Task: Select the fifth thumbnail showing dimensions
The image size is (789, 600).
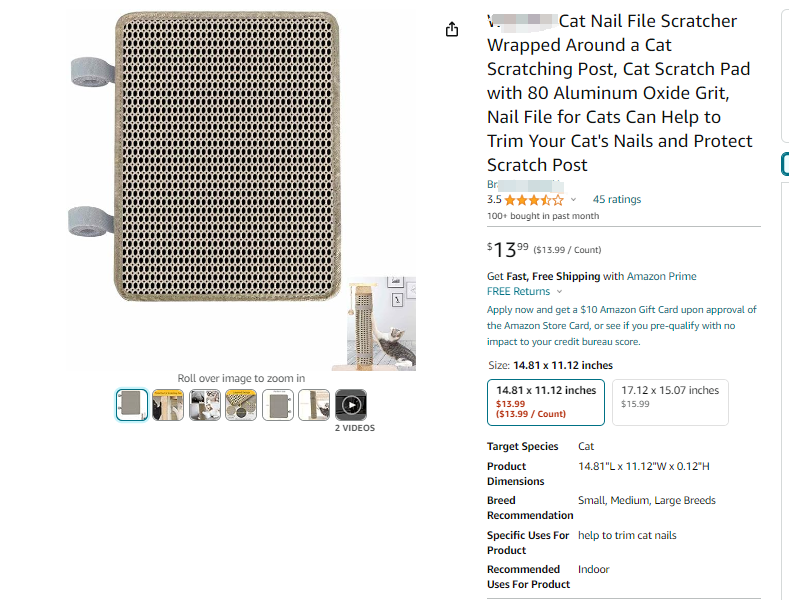Action: 278,405
